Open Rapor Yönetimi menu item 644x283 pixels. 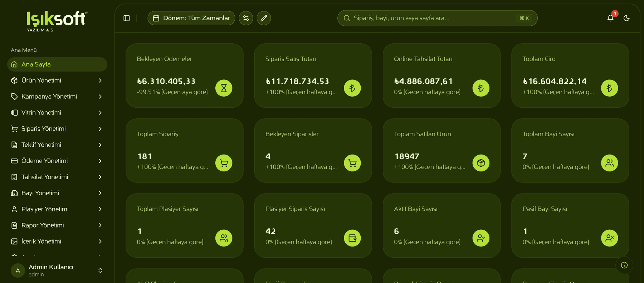[x=57, y=225]
